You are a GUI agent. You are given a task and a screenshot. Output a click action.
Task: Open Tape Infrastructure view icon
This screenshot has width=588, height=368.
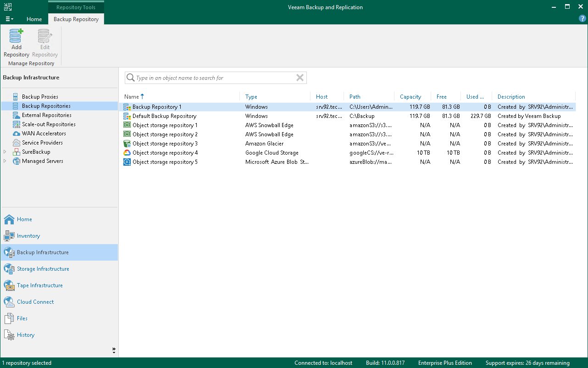point(9,285)
